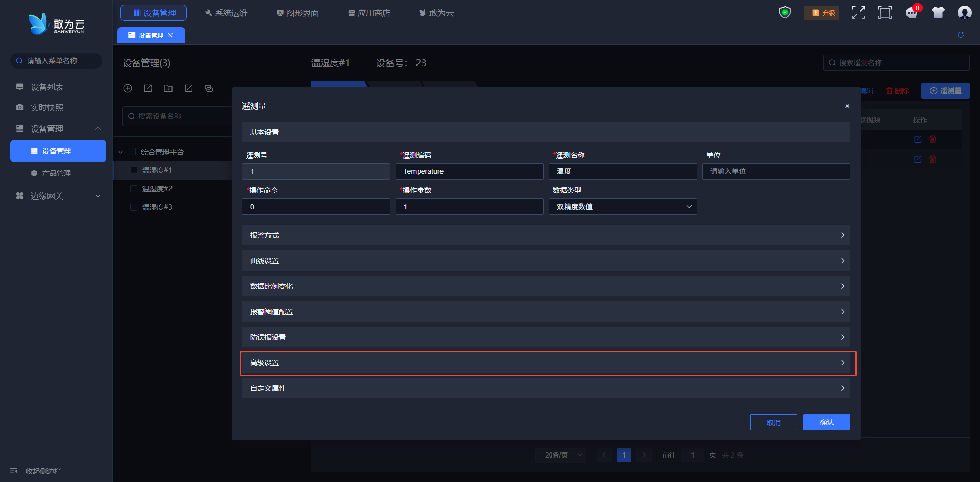Click the red delete icon in first table row

[933, 139]
